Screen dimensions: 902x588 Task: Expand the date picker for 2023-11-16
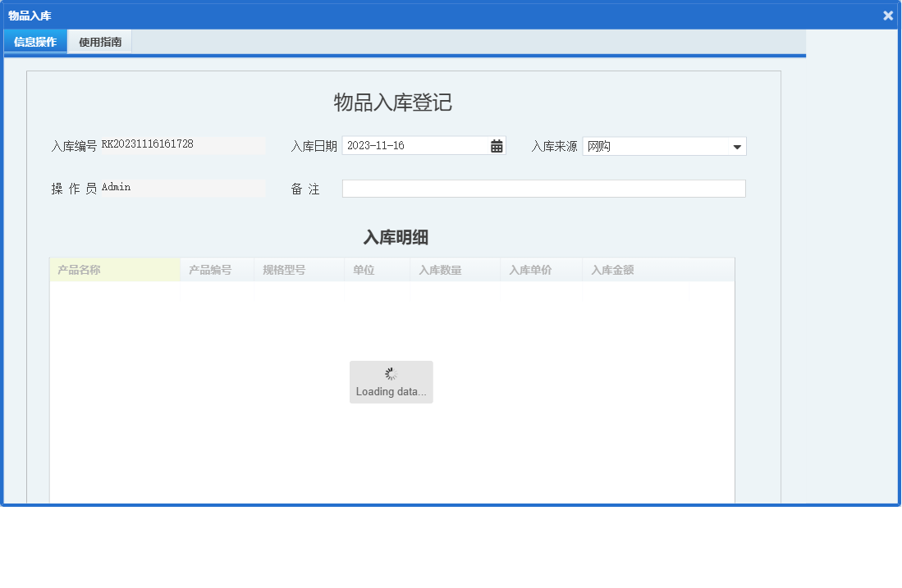point(497,145)
